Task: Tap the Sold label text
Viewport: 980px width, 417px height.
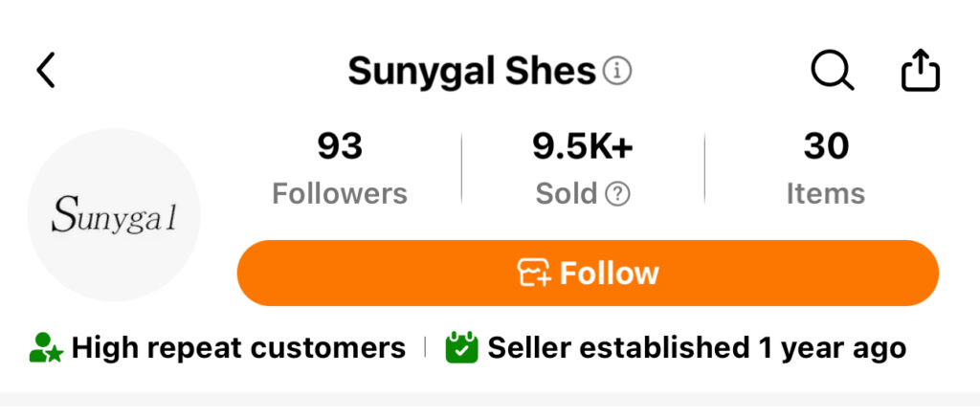Action: 567,193
